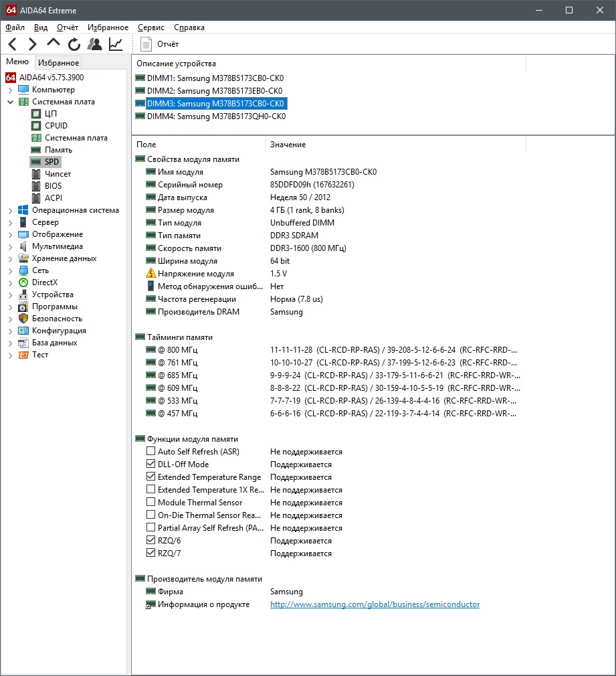
Task: Go up one level with Up arrow
Action: (x=53, y=44)
